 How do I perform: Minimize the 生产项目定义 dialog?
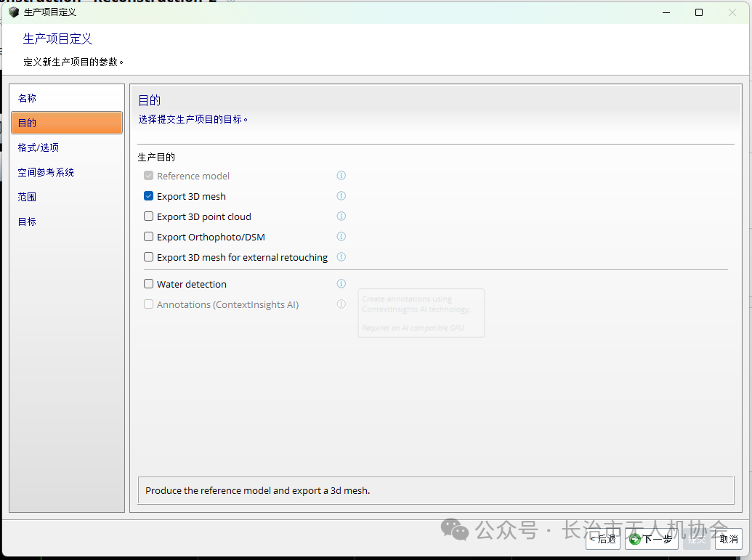(666, 12)
